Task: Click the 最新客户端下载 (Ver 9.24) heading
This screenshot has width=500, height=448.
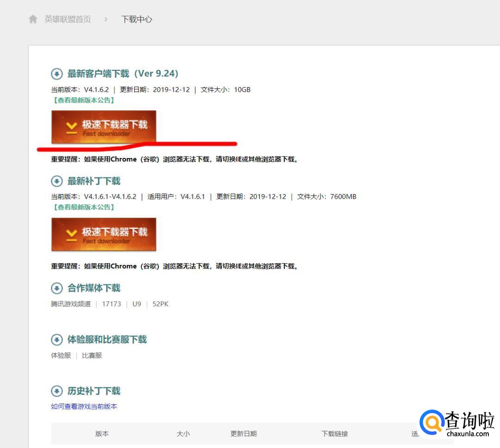Action: click(123, 74)
